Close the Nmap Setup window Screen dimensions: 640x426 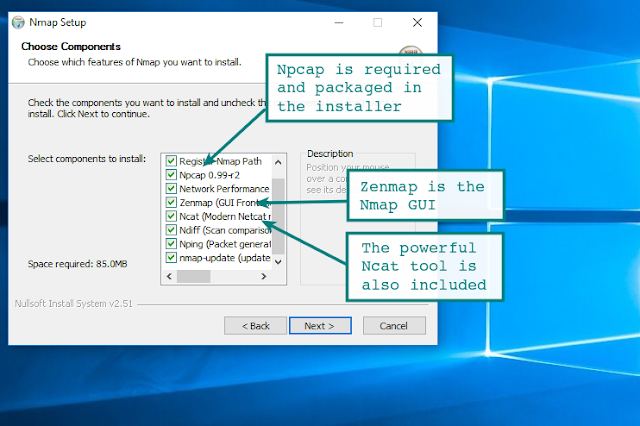click(417, 22)
